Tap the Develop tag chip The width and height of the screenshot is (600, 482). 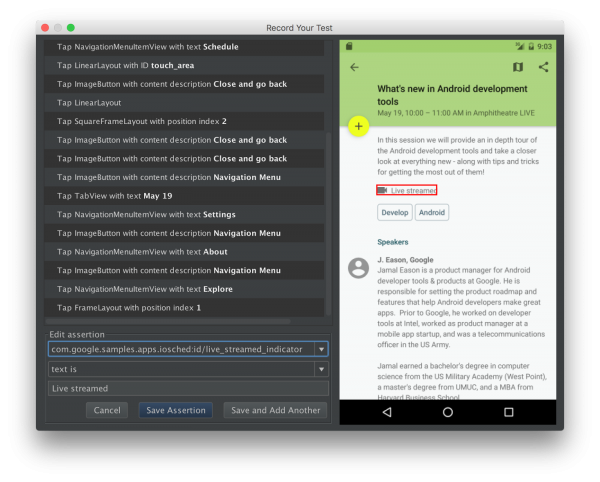coord(395,213)
